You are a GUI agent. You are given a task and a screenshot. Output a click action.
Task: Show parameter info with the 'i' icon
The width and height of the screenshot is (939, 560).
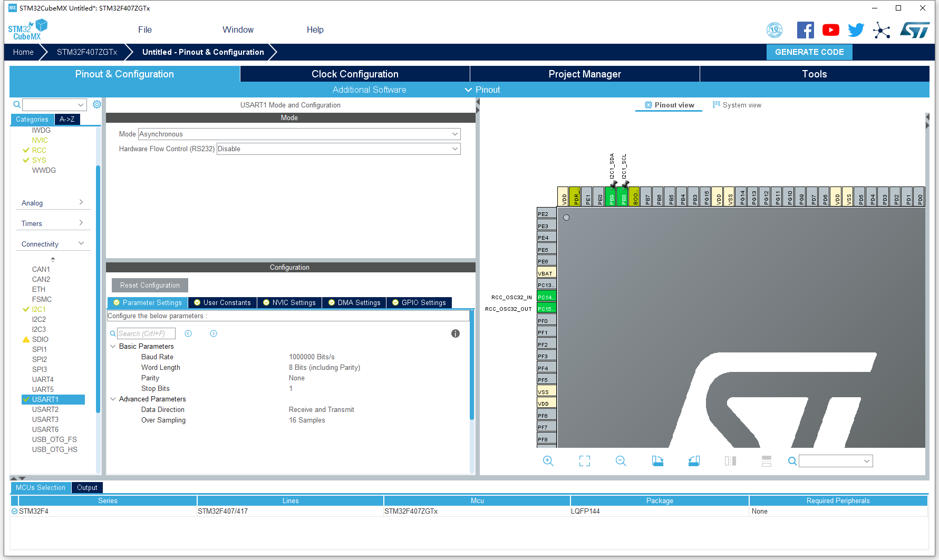coord(456,333)
